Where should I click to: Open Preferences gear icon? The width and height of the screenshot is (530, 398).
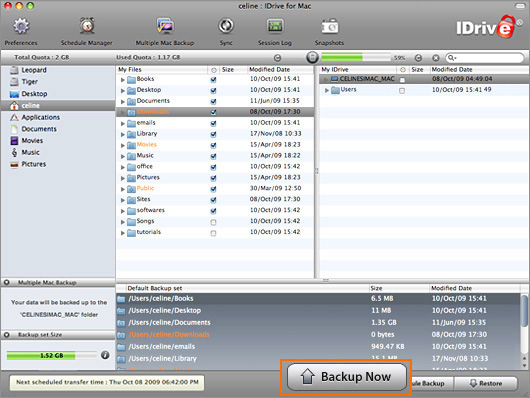(x=21, y=26)
